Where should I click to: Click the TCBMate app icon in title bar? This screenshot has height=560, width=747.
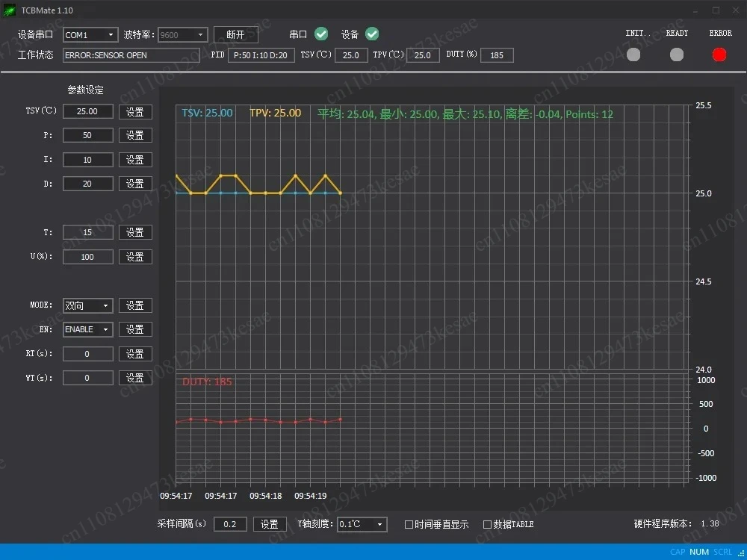(x=9, y=10)
